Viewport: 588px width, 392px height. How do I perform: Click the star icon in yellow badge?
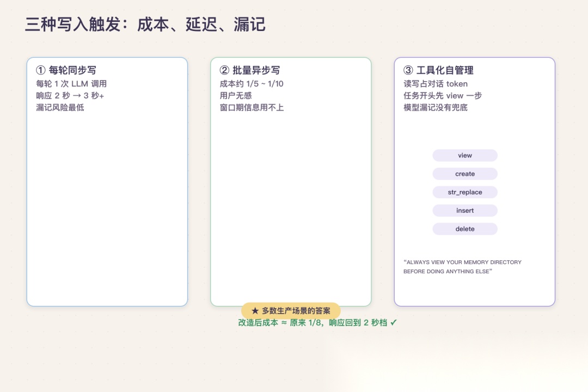255,310
